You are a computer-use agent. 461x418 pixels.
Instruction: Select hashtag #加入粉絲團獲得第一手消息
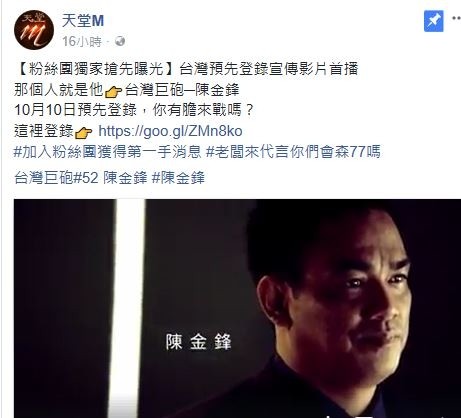pos(107,152)
